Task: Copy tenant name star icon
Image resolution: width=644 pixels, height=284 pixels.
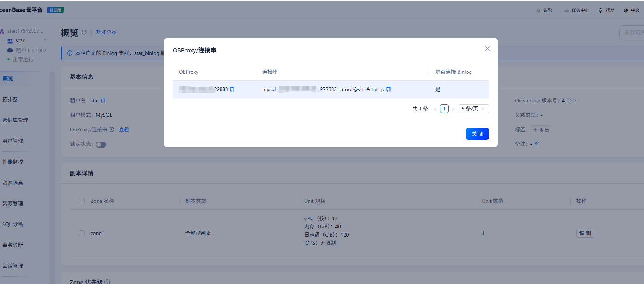Action: point(103,100)
